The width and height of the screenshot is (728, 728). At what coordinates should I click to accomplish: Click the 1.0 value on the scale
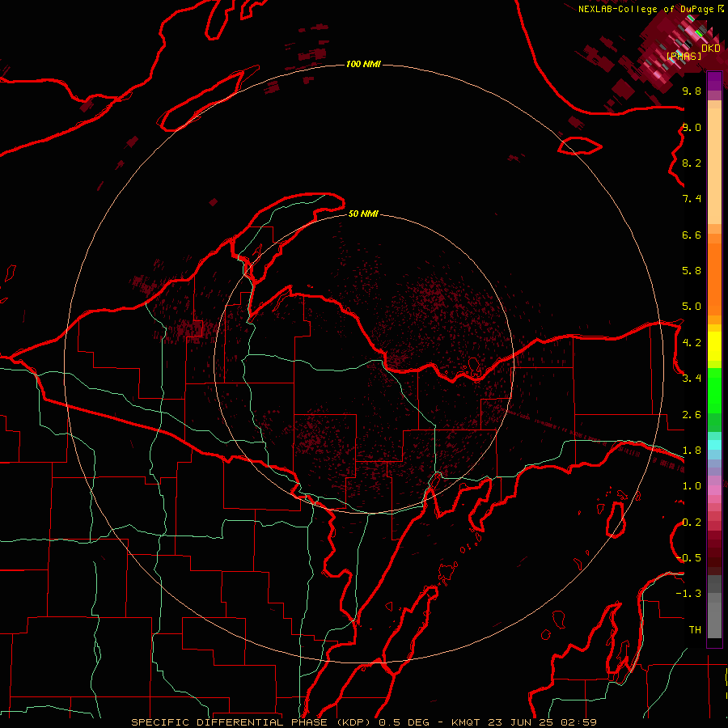pos(692,486)
